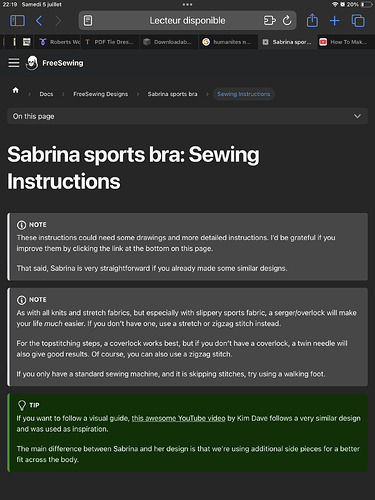Image resolution: width=375 pixels, height=500 pixels.
Task: Click the Lecteur disponible address field
Action: pyautogui.click(x=187, y=21)
